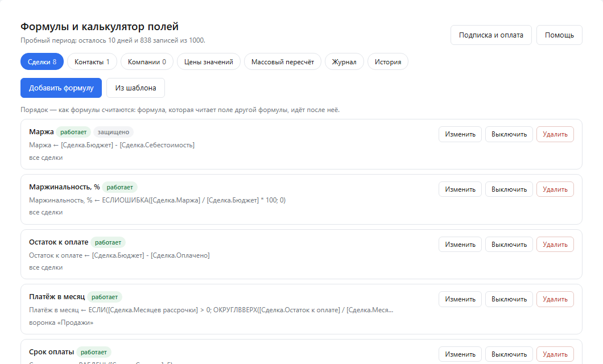Viewport: 603px width, 364px height.
Task: Edit the Срок оплаты formula
Action: coord(460,354)
